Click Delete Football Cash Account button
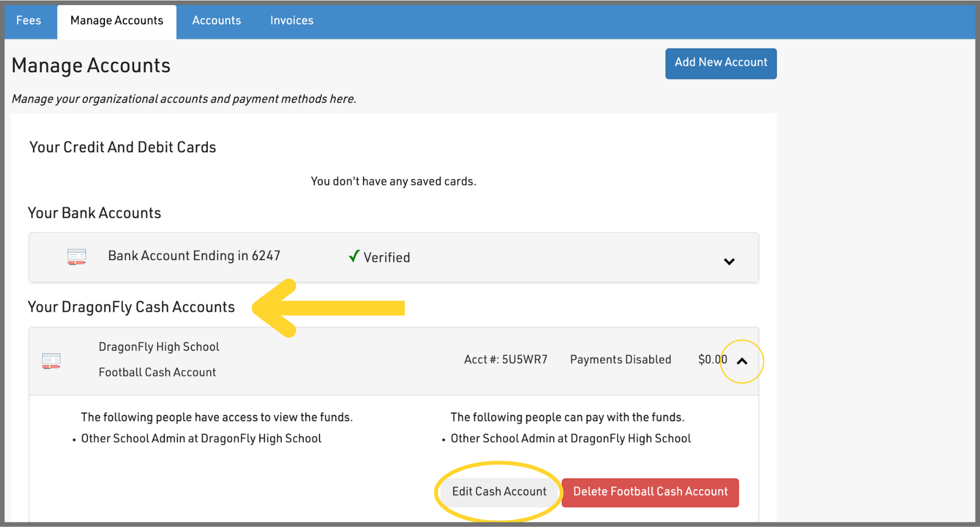The width and height of the screenshot is (980, 527). pyautogui.click(x=650, y=492)
